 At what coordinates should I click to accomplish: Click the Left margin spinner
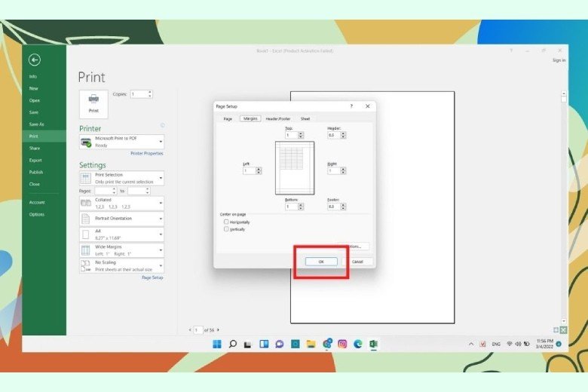pos(259,170)
